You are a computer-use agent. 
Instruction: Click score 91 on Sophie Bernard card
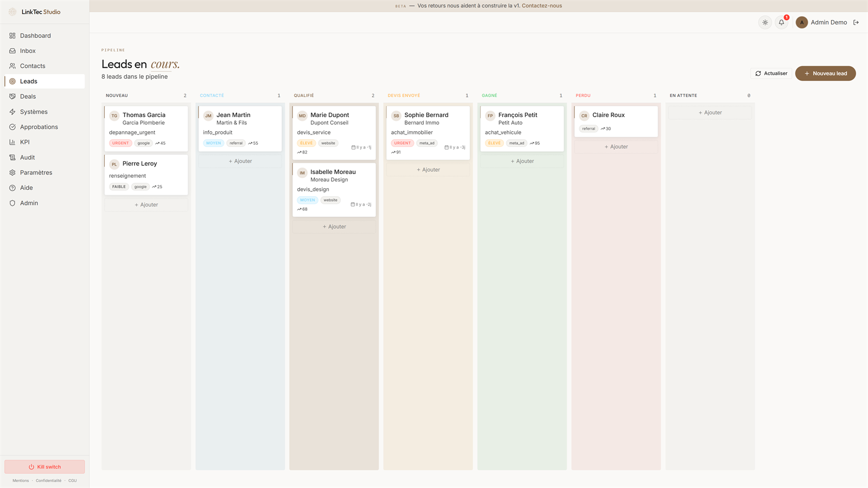pos(396,152)
